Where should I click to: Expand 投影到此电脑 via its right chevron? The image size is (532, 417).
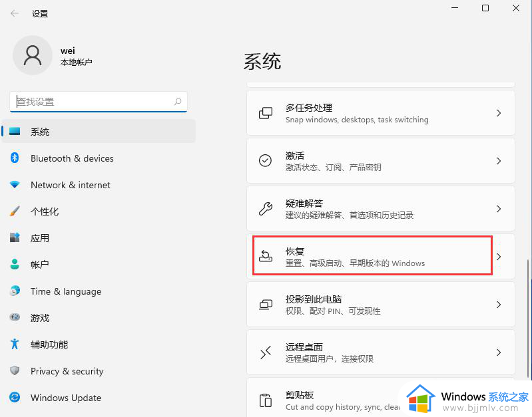(x=499, y=305)
